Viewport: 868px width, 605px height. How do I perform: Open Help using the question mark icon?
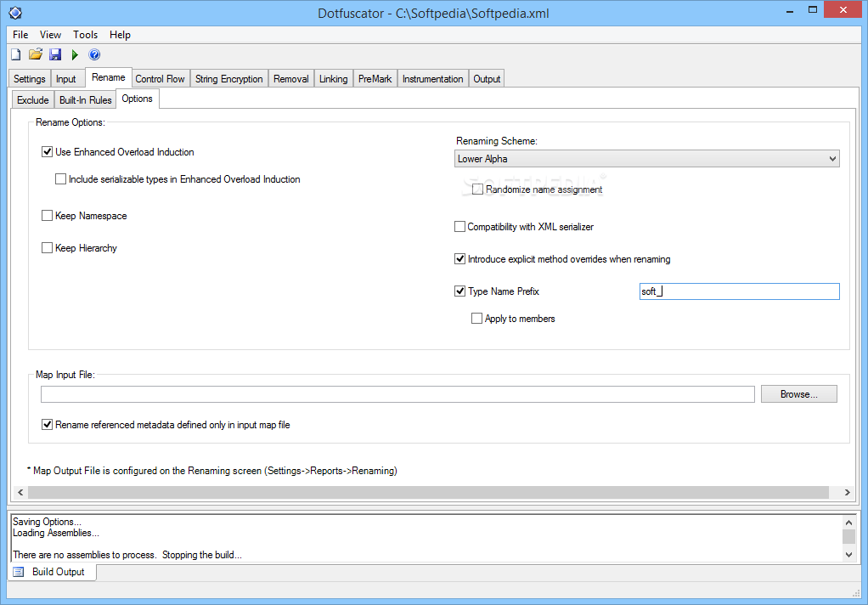point(93,54)
